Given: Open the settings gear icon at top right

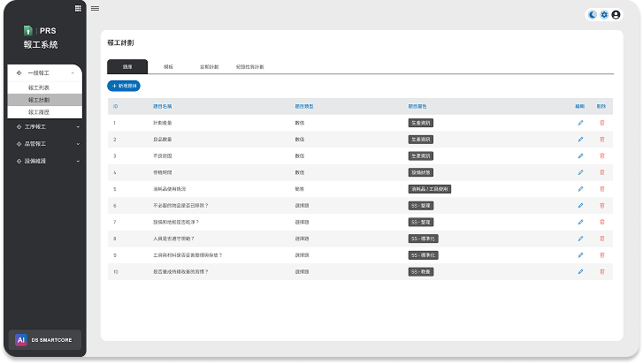Looking at the screenshot, I should (x=604, y=14).
